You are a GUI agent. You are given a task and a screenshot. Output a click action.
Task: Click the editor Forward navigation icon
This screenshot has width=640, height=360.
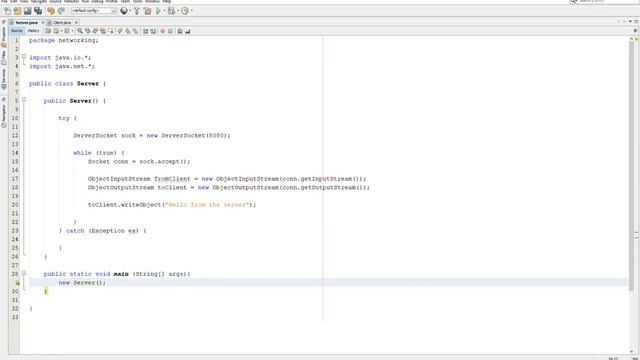point(67,31)
